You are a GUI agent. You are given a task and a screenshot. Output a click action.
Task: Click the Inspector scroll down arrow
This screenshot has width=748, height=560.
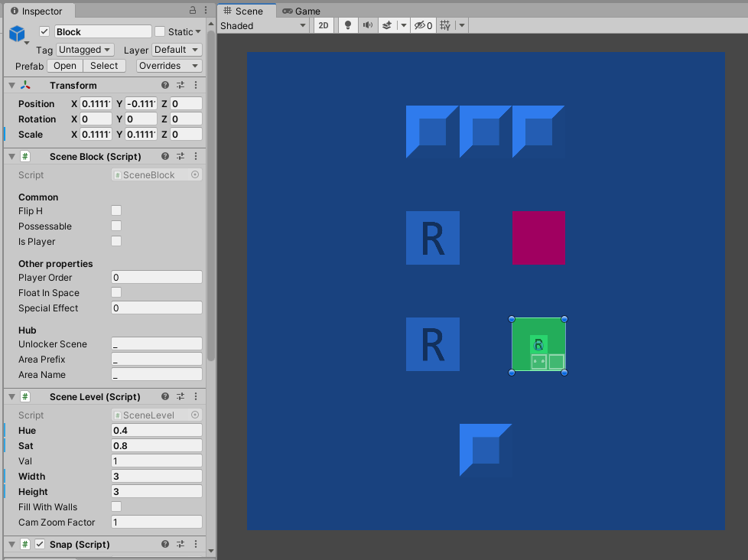tap(211, 551)
